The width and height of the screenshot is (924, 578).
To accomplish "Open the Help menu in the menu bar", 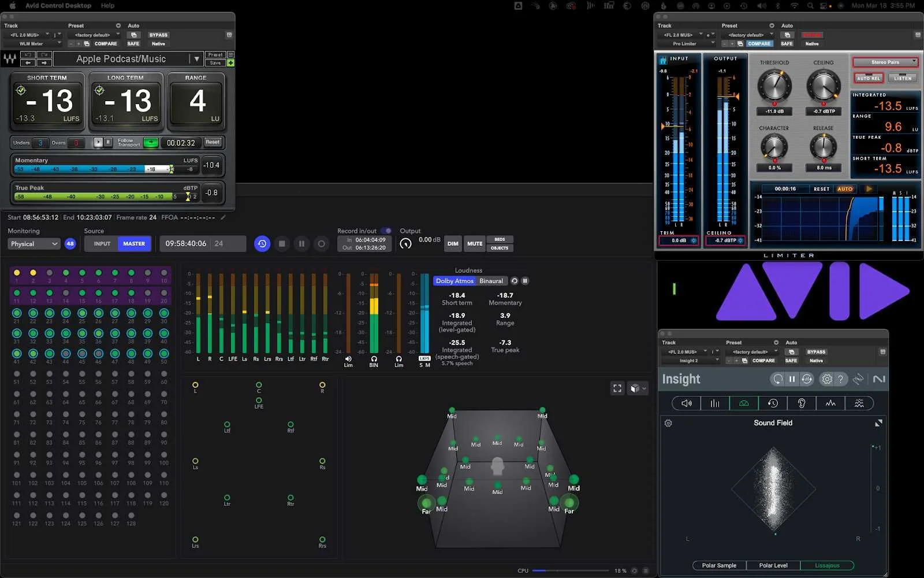I will [107, 5].
